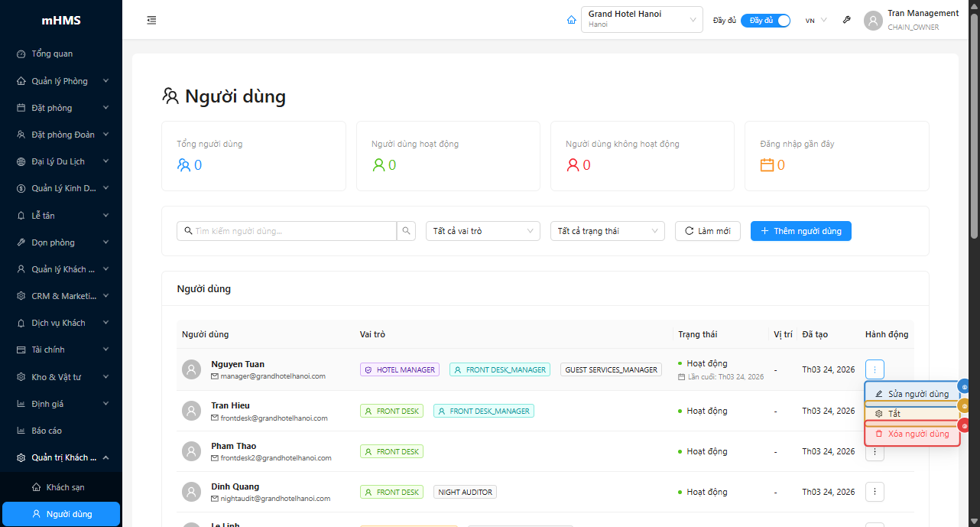The image size is (980, 527).
Task: Select Sửa người dùng from context menu
Action: coord(911,394)
